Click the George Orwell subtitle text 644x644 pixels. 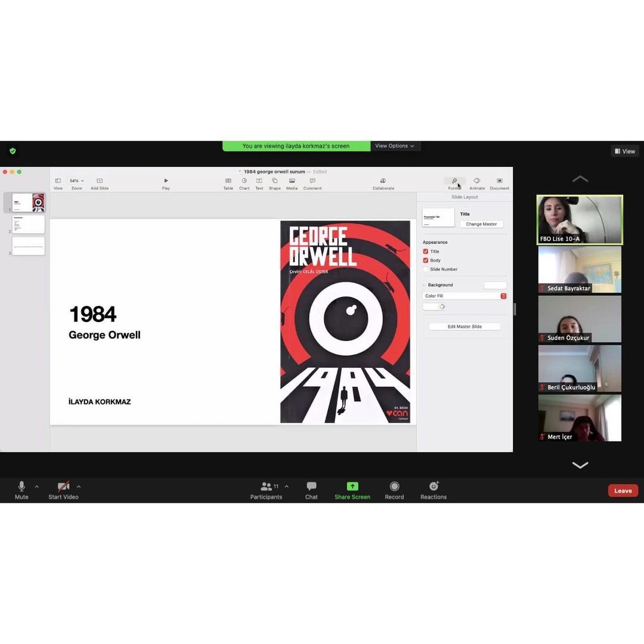coord(104,335)
